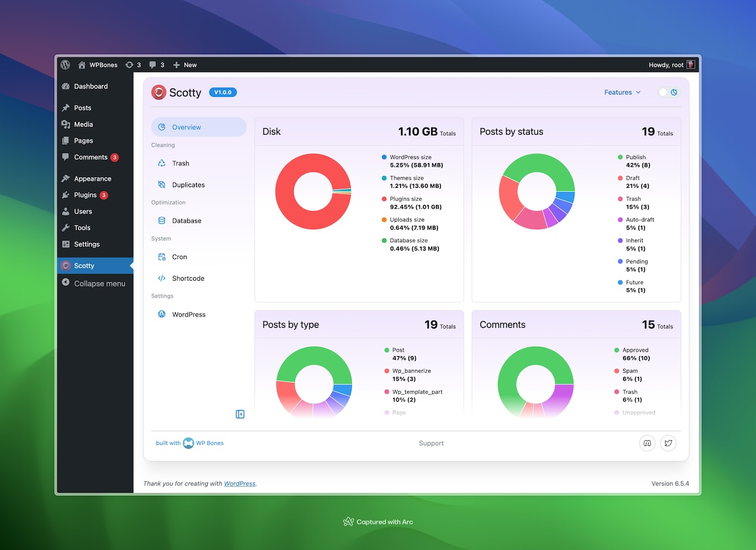The width and height of the screenshot is (756, 550).
Task: Click the Post legend entry showing 47%
Action: [401, 354]
